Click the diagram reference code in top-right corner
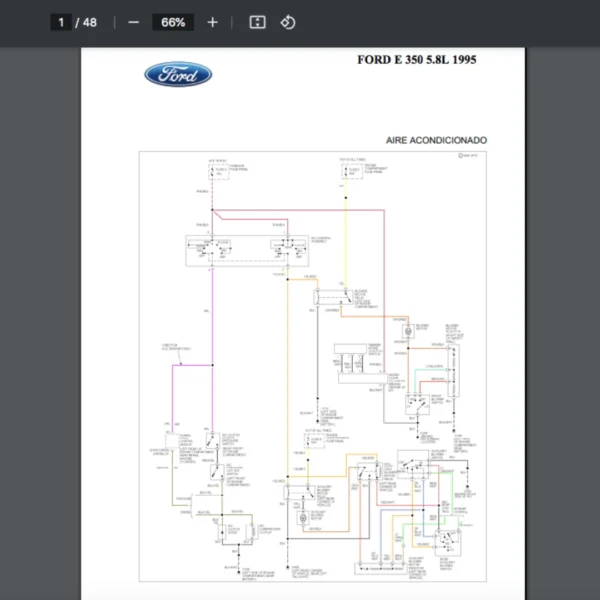Screen dimensions: 600x600 (467, 156)
